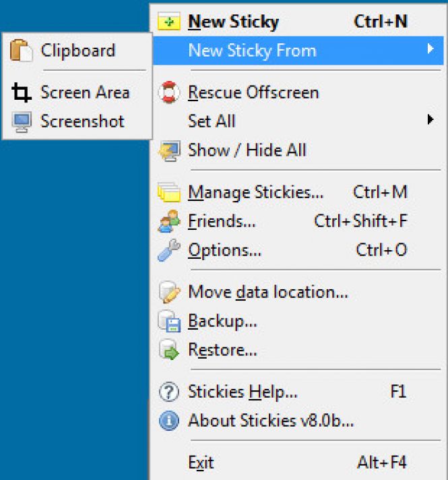This screenshot has height=480, width=448.
Task: Click the wrench icon for Options
Action: click(169, 250)
